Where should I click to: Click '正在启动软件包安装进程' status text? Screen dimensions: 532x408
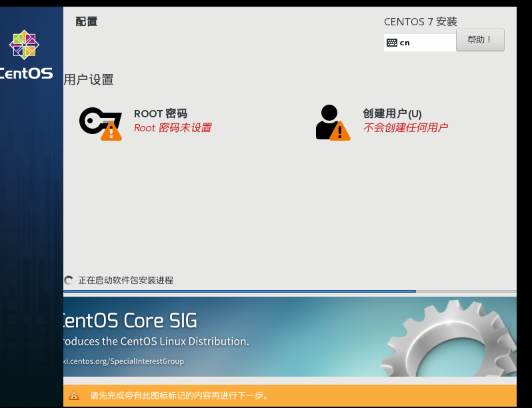pyautogui.click(x=125, y=281)
